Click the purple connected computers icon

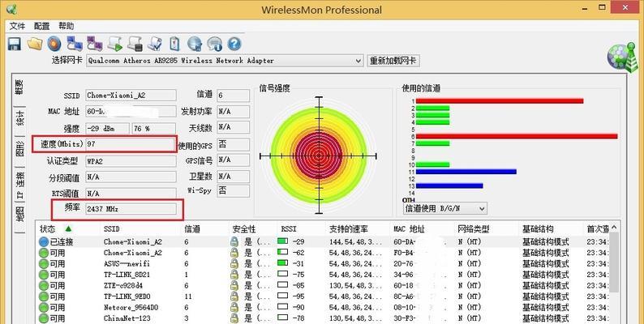[94, 44]
